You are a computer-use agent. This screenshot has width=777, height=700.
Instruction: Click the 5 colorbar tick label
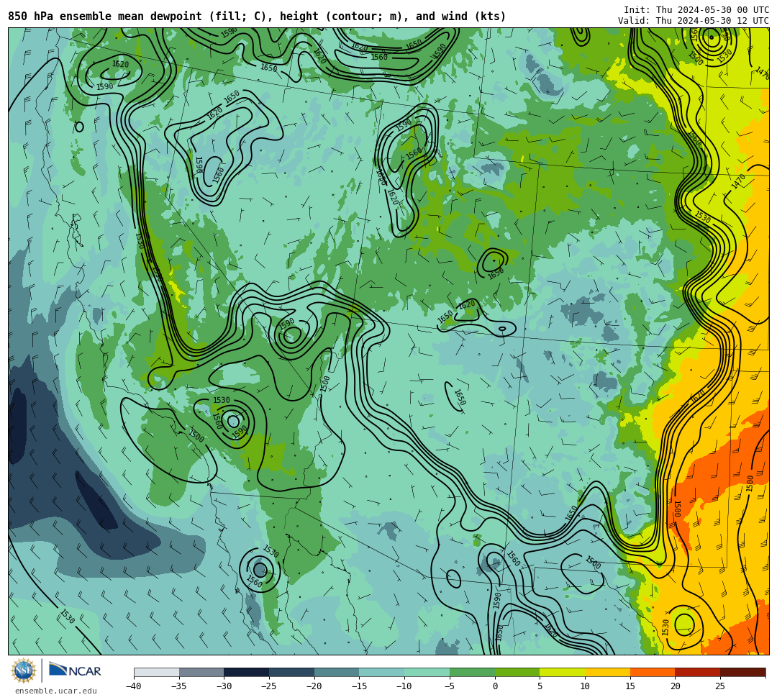pos(540,686)
